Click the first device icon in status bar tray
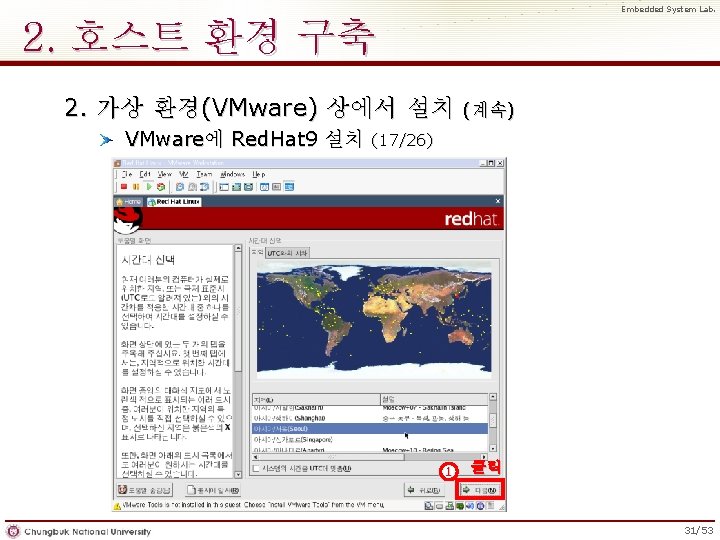This screenshot has width=720, height=540. click(x=429, y=506)
